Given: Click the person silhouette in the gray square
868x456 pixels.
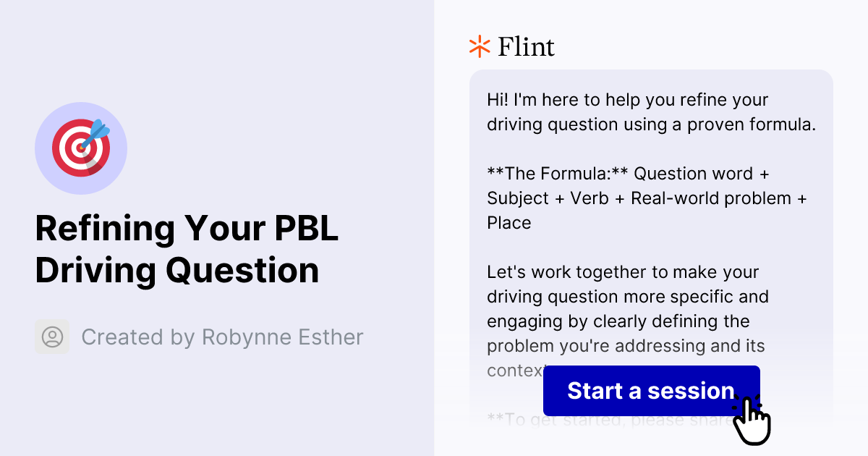Looking at the screenshot, I should coord(51,337).
